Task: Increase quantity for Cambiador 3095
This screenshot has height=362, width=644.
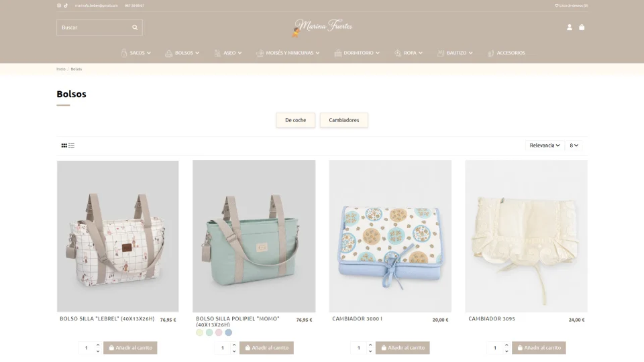Action: 506,345
